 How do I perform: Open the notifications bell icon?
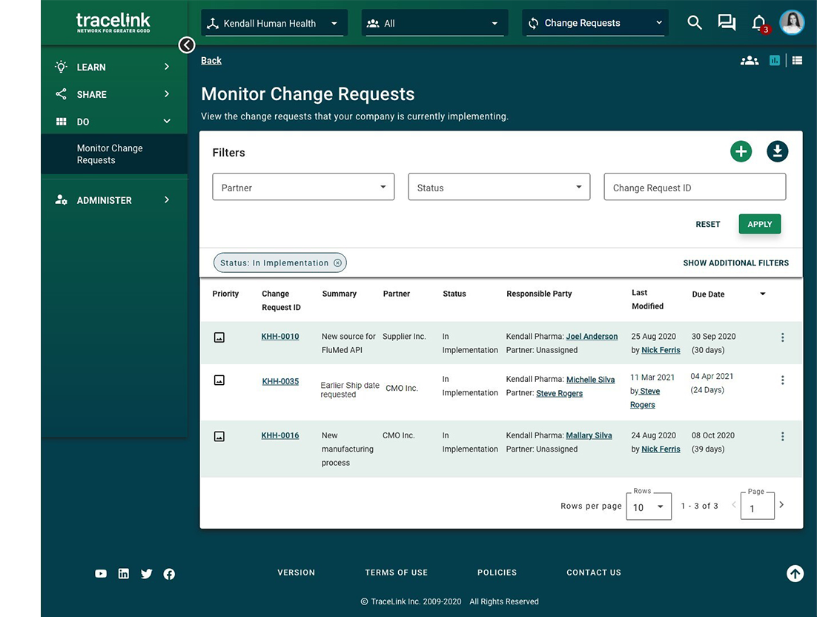click(759, 24)
